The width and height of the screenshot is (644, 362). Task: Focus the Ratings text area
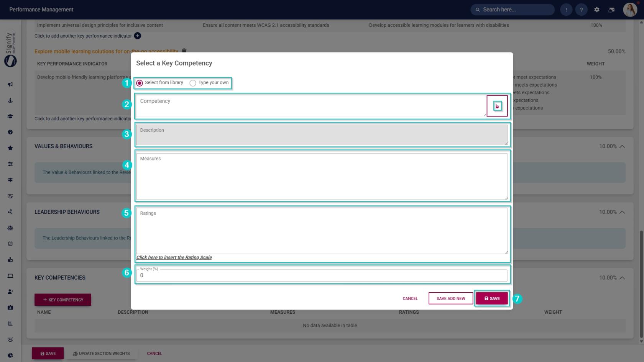click(322, 231)
